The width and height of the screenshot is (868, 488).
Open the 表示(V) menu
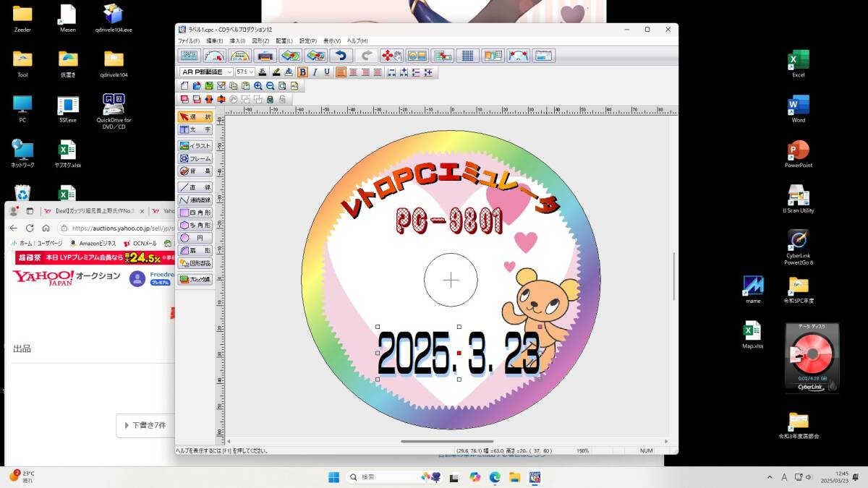tap(332, 40)
